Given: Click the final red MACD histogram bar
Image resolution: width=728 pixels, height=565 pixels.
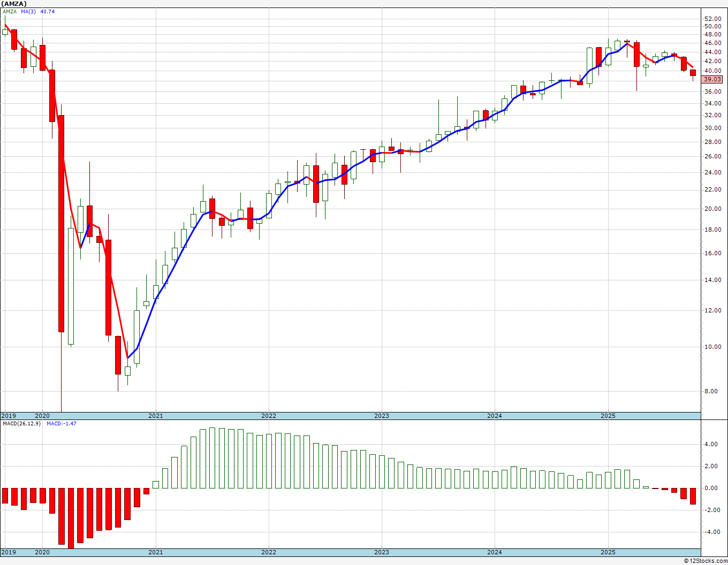Looking at the screenshot, I should (693, 496).
